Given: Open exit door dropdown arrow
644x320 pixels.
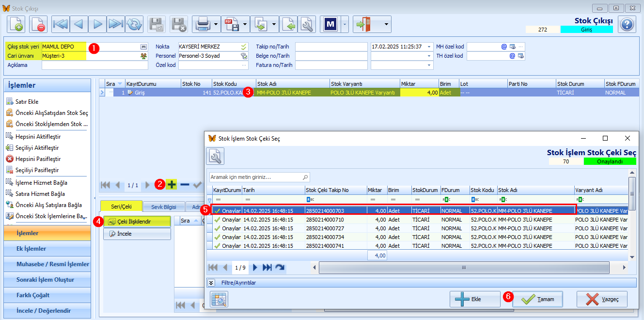Looking at the screenshot, I should pos(386,24).
